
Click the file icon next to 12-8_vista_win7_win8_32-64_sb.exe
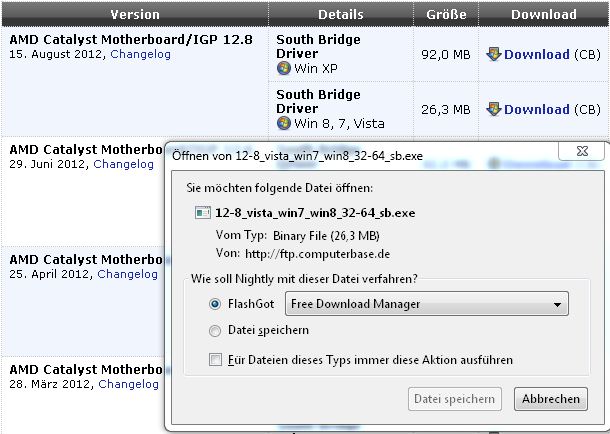tap(203, 213)
